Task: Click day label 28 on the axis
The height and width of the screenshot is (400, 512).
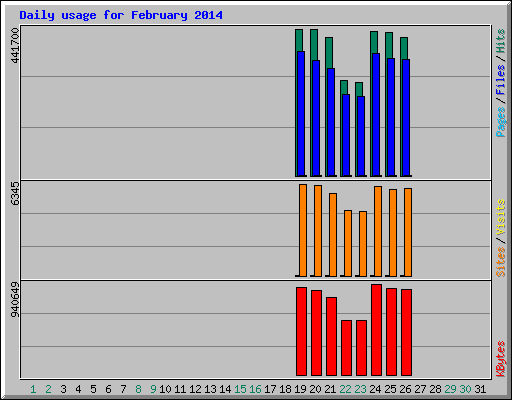Action: (435, 389)
